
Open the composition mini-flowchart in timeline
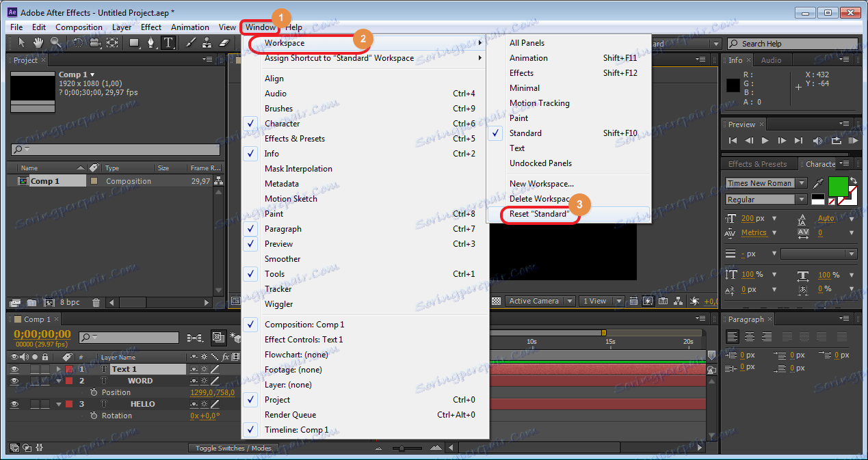pos(194,338)
